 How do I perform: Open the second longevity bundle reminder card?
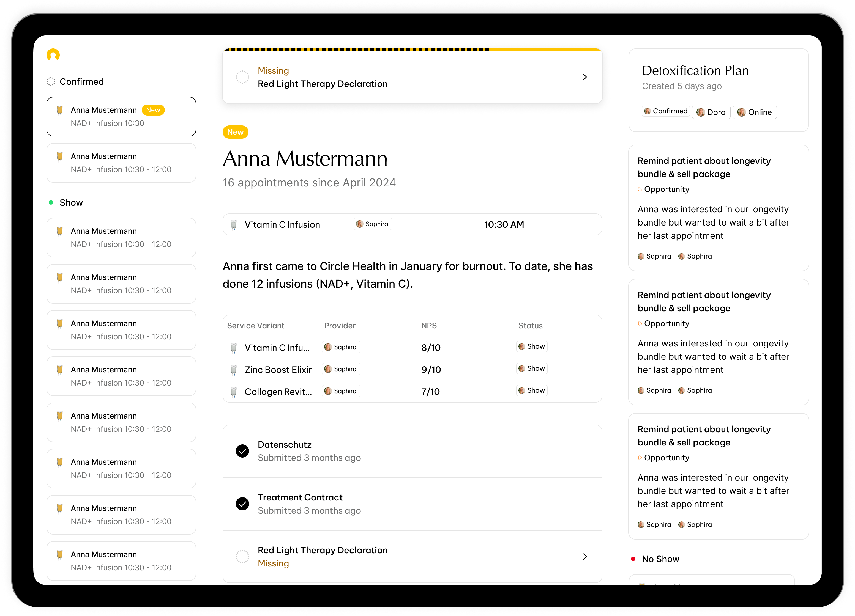click(x=718, y=342)
